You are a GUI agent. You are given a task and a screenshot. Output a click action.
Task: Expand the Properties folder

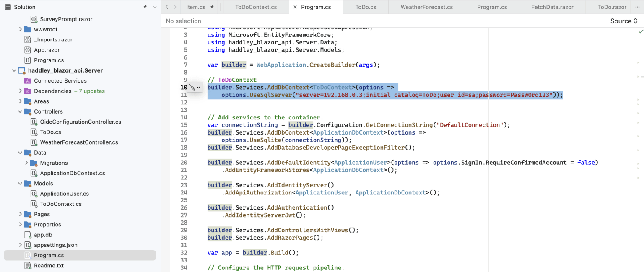[x=20, y=224]
